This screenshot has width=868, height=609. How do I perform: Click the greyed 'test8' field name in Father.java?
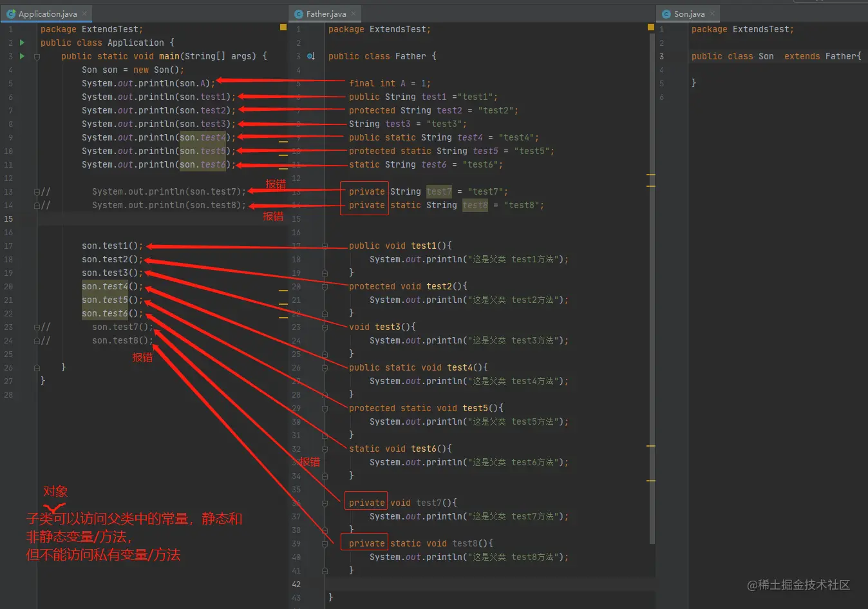pos(475,205)
